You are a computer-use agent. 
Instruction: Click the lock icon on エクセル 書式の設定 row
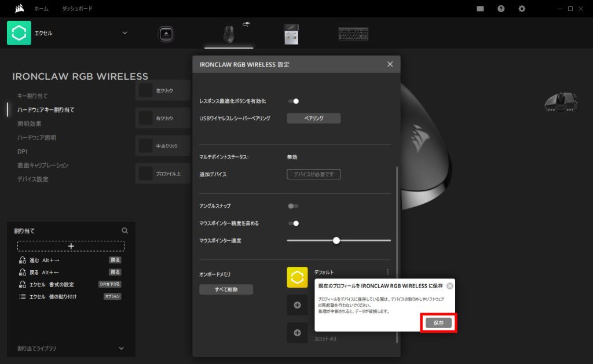coord(23,284)
